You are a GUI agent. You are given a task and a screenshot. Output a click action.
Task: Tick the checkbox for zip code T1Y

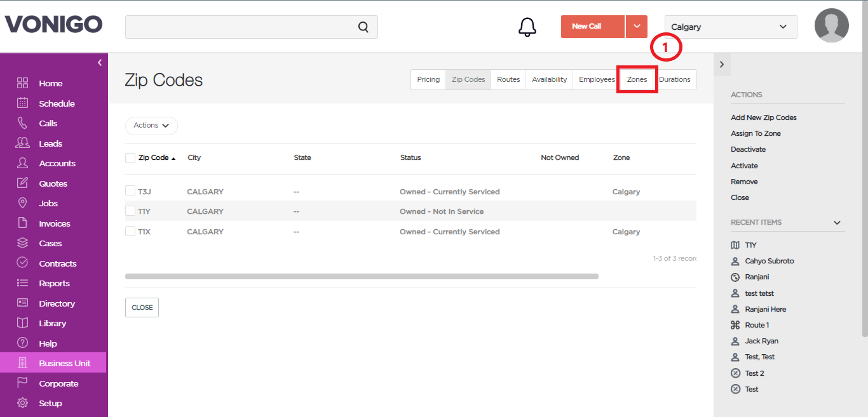[130, 211]
